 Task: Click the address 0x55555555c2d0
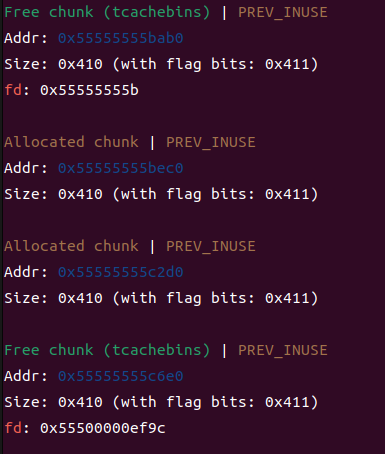point(120,272)
